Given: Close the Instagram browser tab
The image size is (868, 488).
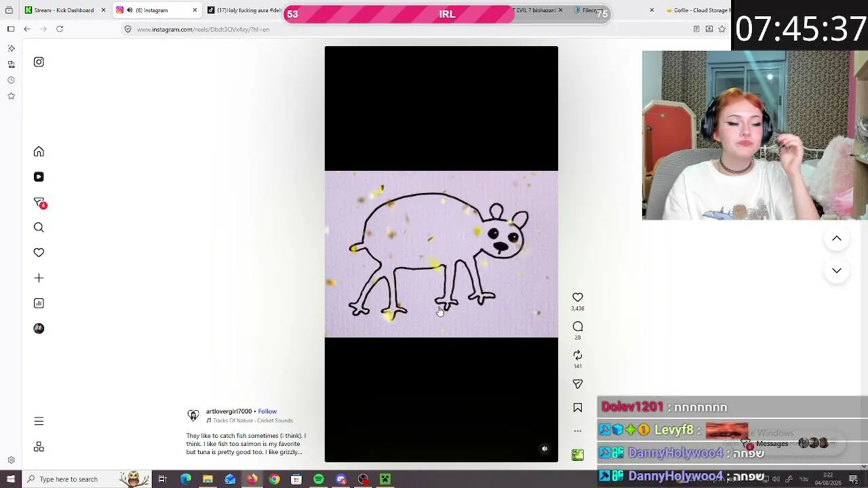Looking at the screenshot, I should 195,10.
